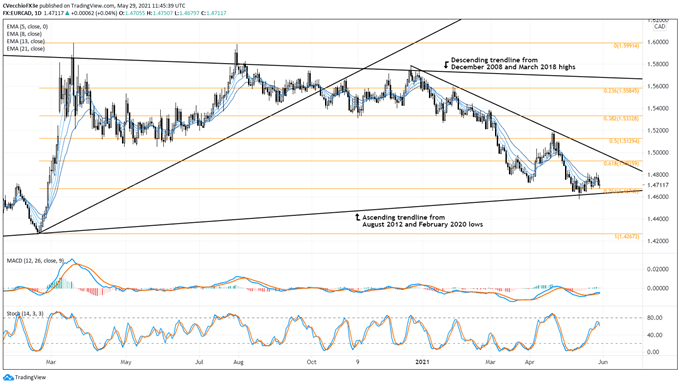The height and width of the screenshot is (385, 680).
Task: Click the up arrow beside Ascending trendline note
Action: coord(357,218)
